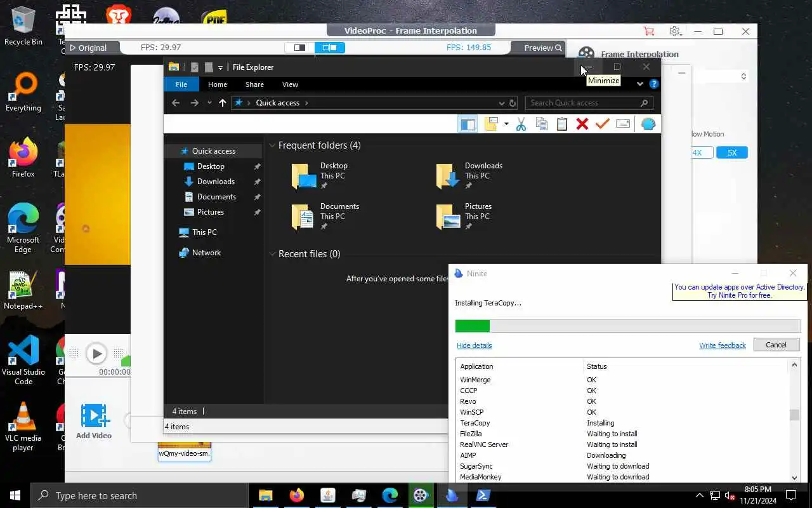Open PowerShell from the taskbar
Image resolution: width=812 pixels, height=508 pixels.
point(483,495)
